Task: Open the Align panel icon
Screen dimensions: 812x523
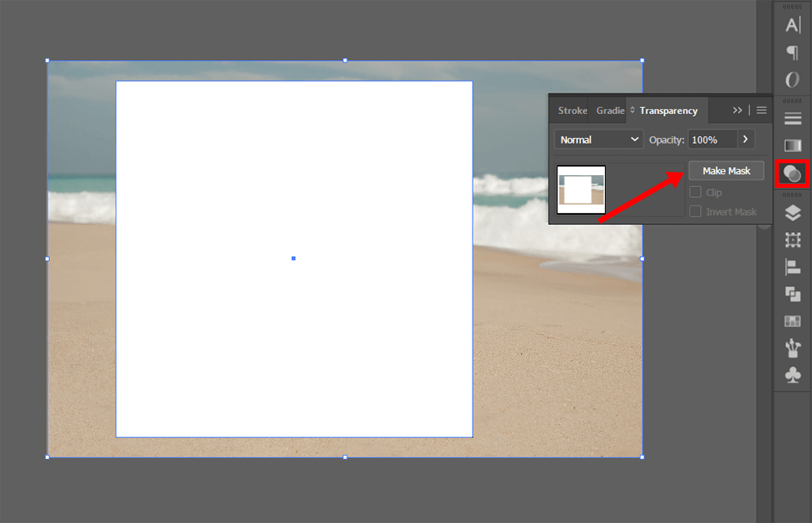Action: (792, 267)
